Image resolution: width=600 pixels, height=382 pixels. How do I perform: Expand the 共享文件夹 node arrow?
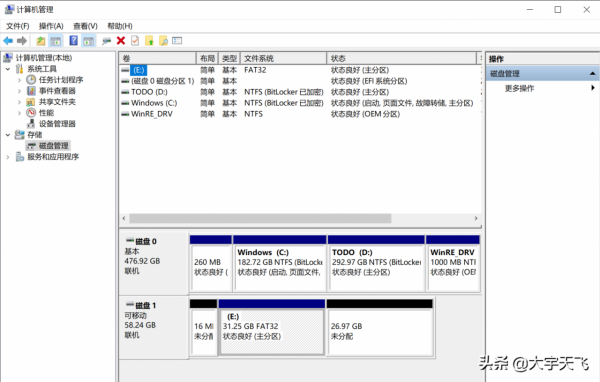pyautogui.click(x=19, y=102)
